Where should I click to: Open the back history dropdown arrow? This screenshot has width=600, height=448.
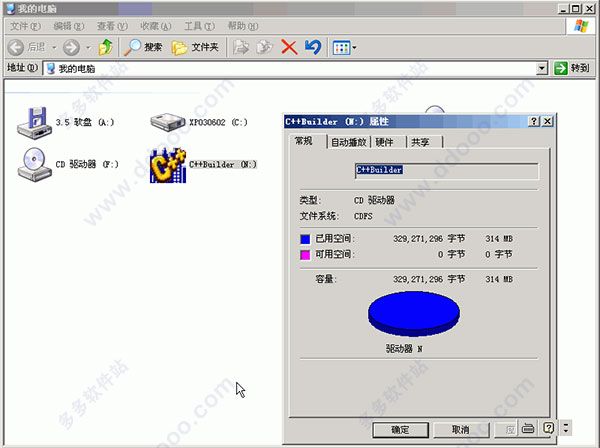[x=54, y=47]
